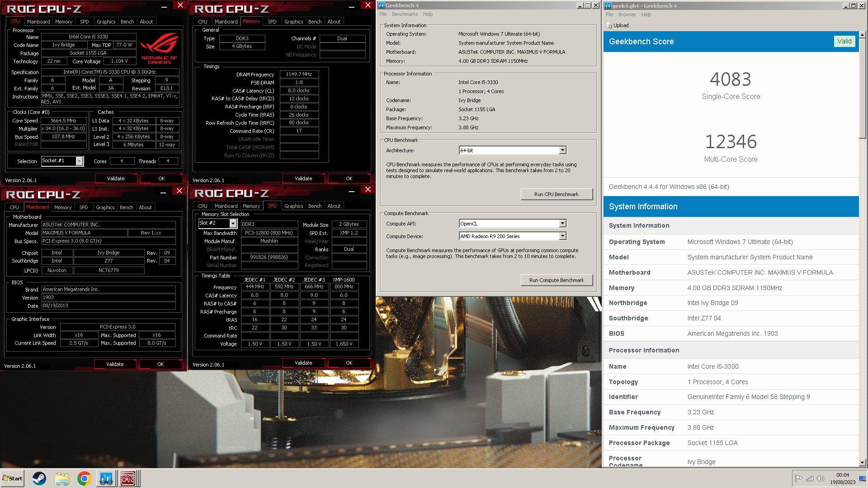Minimize the SPD tab CPU-Z window
The width and height of the screenshot is (868, 488).
(x=351, y=191)
